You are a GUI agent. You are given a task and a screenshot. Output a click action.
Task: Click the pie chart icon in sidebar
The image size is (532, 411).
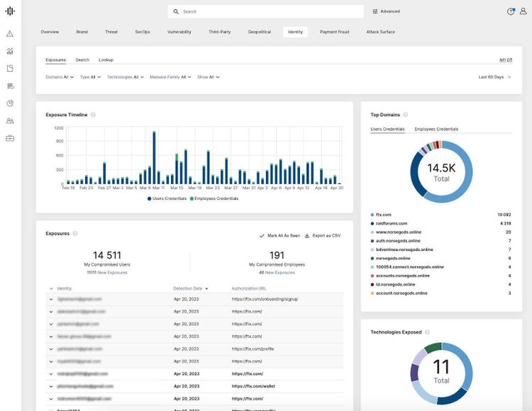pyautogui.click(x=10, y=103)
